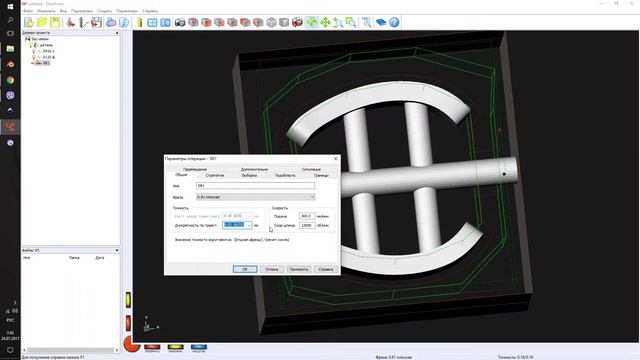Click the Дата column header in files panel
The height and width of the screenshot is (360, 640).
tap(100, 258)
